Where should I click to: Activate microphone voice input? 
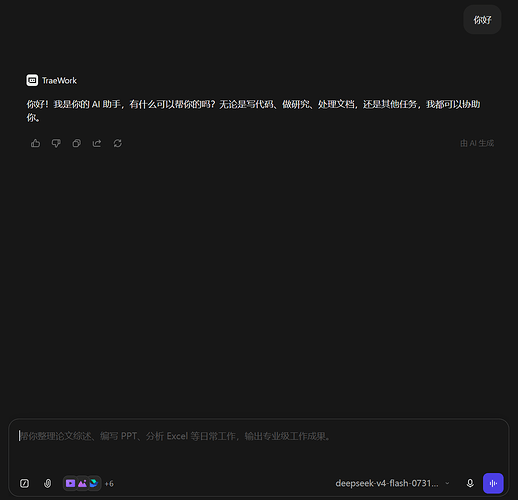[x=470, y=483]
